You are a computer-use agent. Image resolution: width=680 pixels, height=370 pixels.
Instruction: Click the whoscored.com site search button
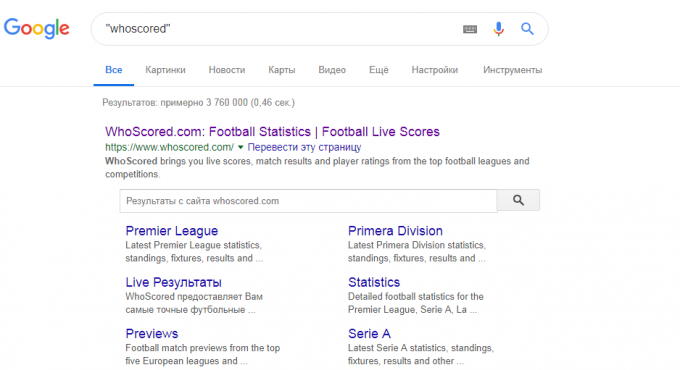click(x=518, y=200)
